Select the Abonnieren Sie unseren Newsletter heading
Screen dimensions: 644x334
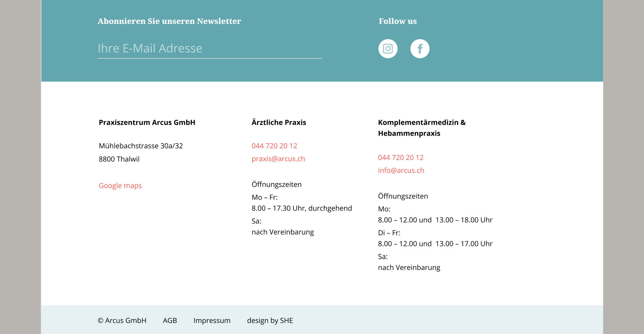click(169, 21)
